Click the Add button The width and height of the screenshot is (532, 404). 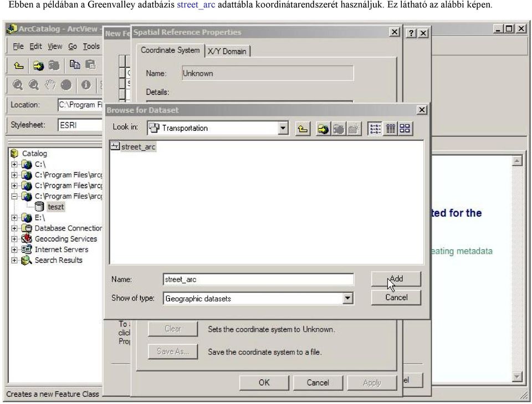(396, 279)
